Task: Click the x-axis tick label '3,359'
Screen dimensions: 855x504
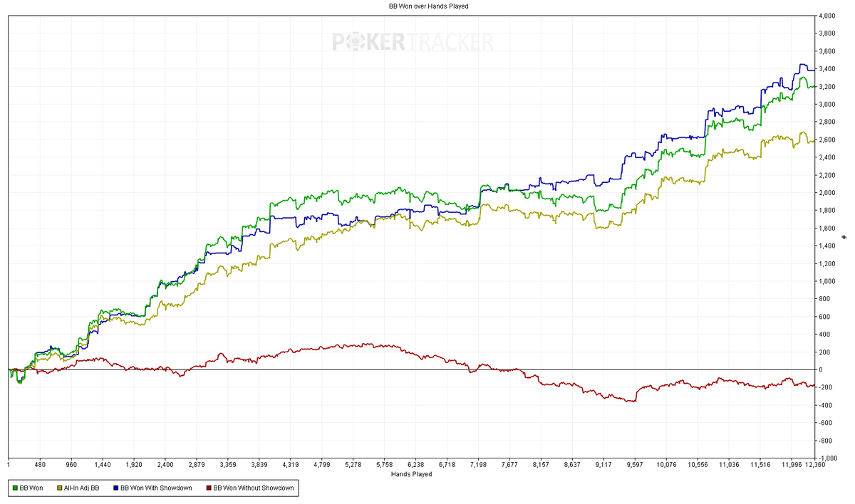Action: [228, 465]
